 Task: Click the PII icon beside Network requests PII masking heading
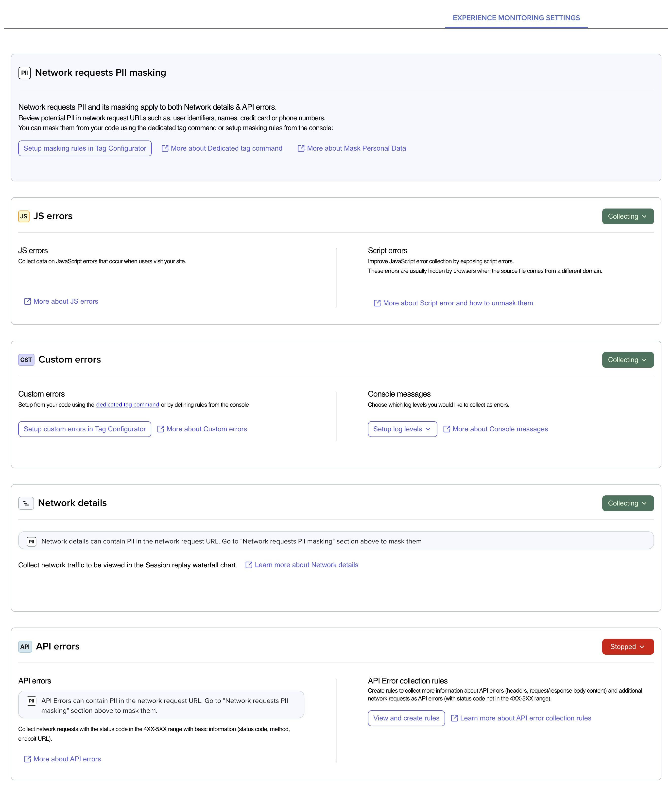point(25,73)
